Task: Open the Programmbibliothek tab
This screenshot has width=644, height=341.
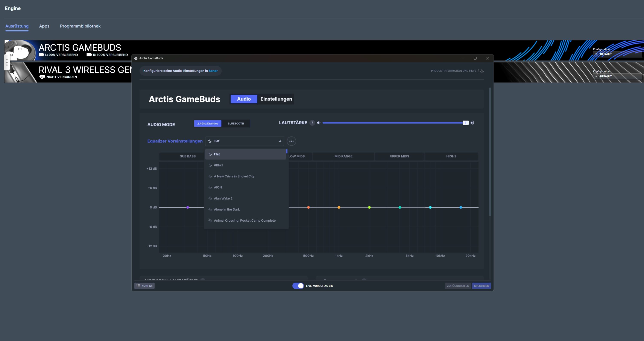Action: (x=80, y=26)
